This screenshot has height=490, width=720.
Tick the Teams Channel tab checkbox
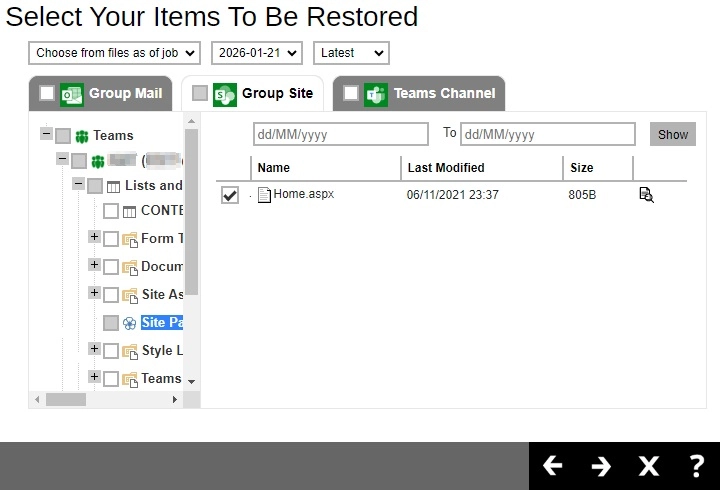point(351,93)
